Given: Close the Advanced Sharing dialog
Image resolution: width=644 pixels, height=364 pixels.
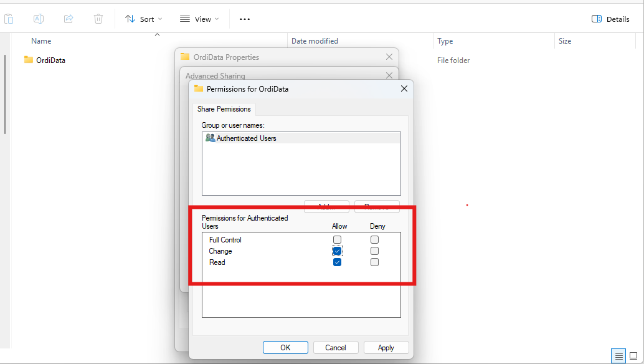Looking at the screenshot, I should 389,75.
